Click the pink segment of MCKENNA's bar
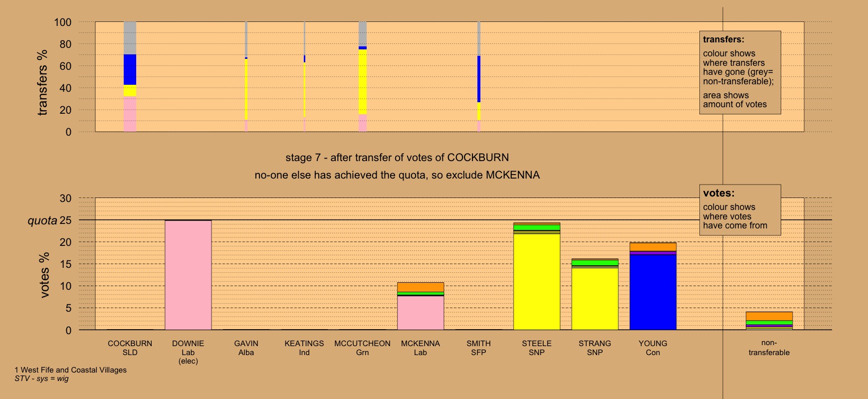Screen dimensions: 868x399 tap(421, 313)
